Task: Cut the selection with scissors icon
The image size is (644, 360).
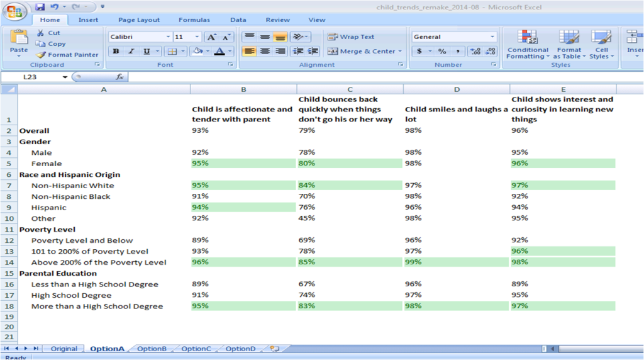Action: coord(48,33)
